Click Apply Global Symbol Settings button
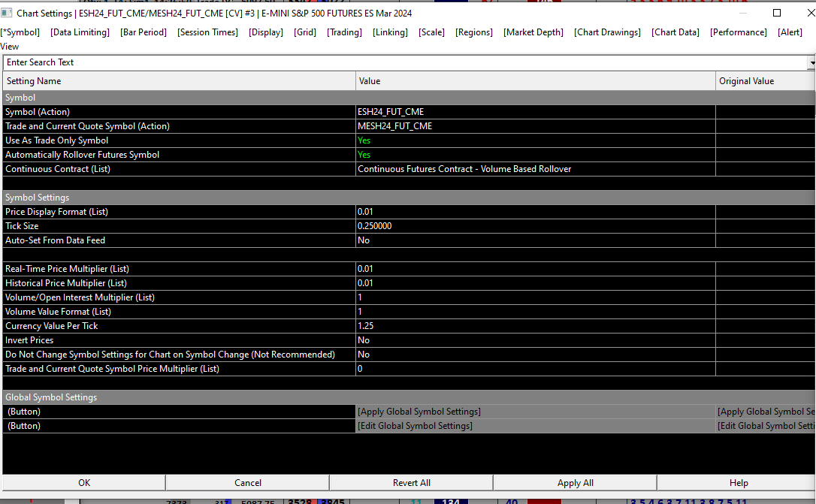Image resolution: width=816 pixels, height=504 pixels. [x=419, y=412]
